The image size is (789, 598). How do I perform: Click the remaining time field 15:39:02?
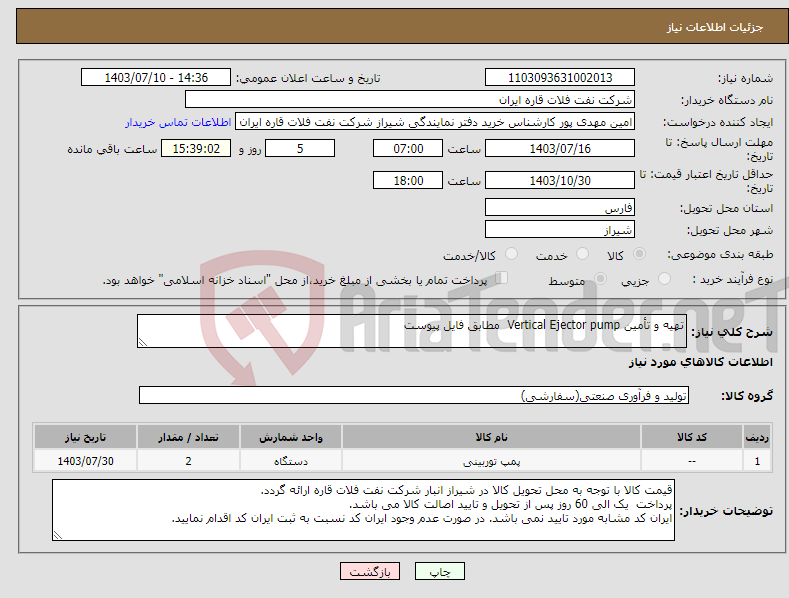[x=196, y=148]
